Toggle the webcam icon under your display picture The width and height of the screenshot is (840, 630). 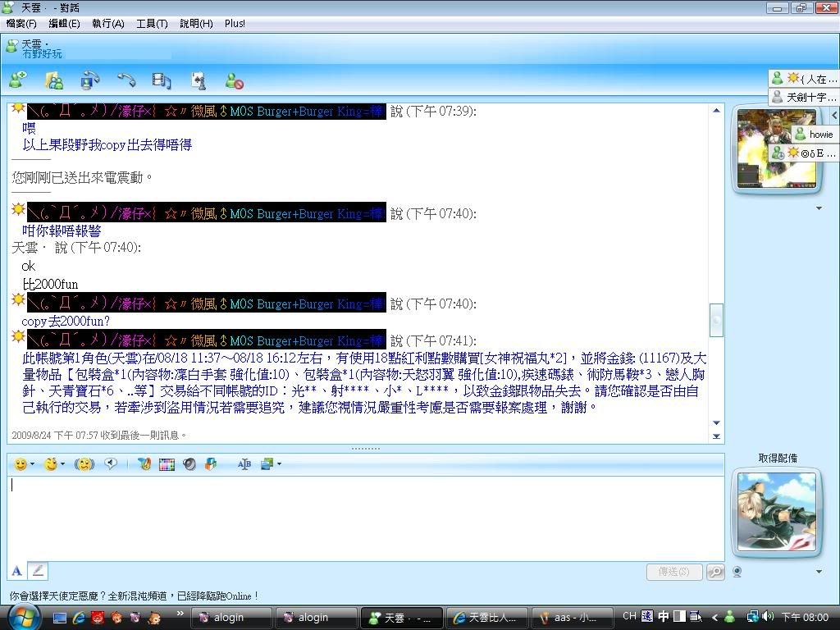pyautogui.click(x=737, y=572)
